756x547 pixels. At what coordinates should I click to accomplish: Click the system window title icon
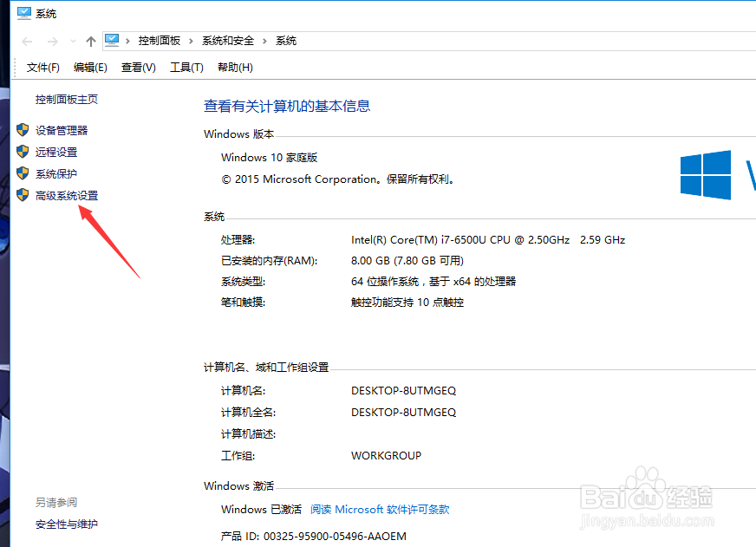23,13
